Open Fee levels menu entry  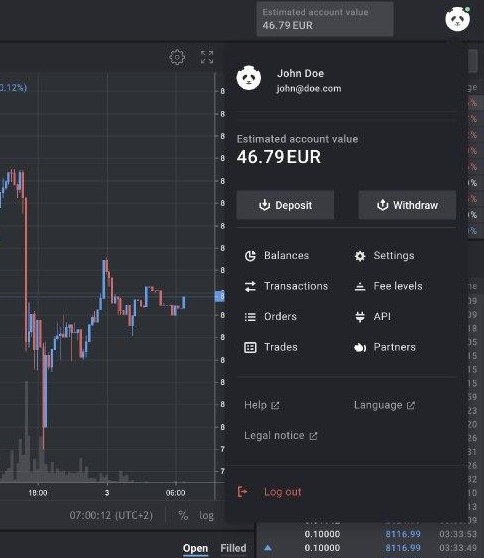[388, 286]
